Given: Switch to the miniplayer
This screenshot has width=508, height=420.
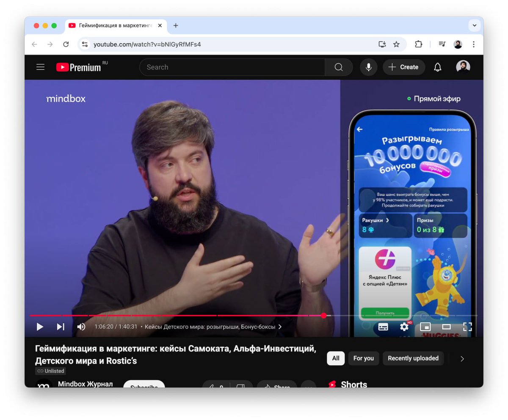Looking at the screenshot, I should 425,327.
